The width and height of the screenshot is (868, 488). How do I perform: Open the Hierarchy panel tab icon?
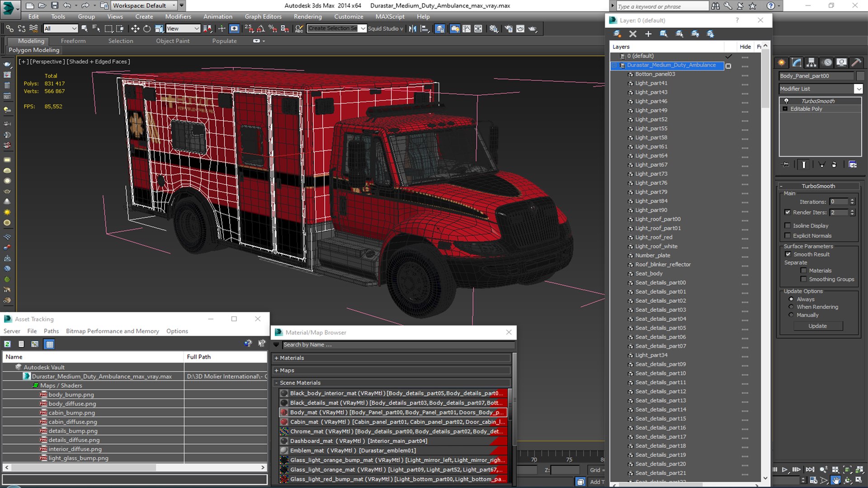pos(811,62)
